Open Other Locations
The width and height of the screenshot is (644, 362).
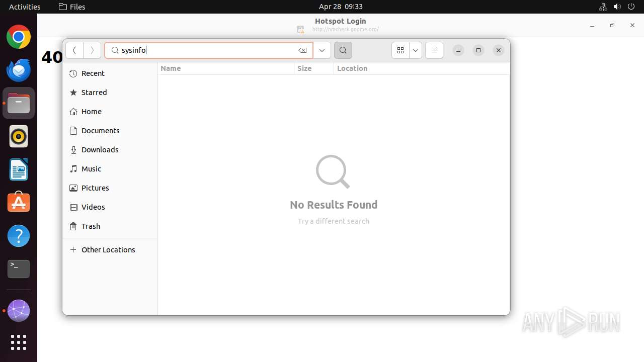[110, 250]
